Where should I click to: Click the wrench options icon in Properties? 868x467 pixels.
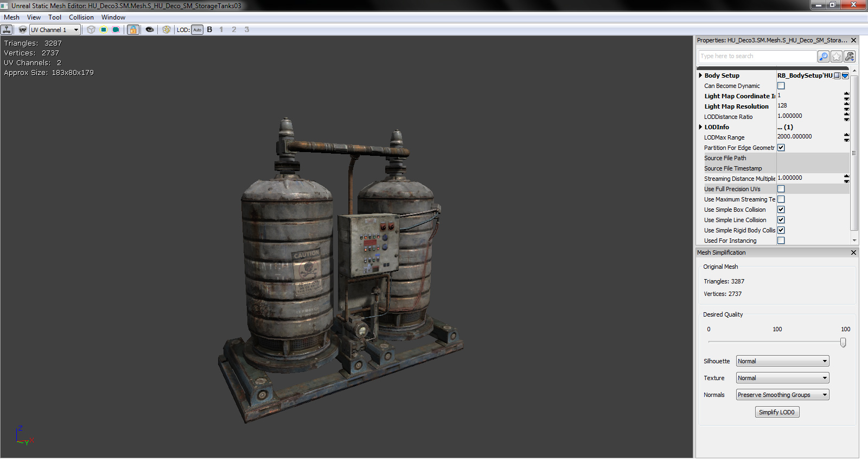[850, 56]
